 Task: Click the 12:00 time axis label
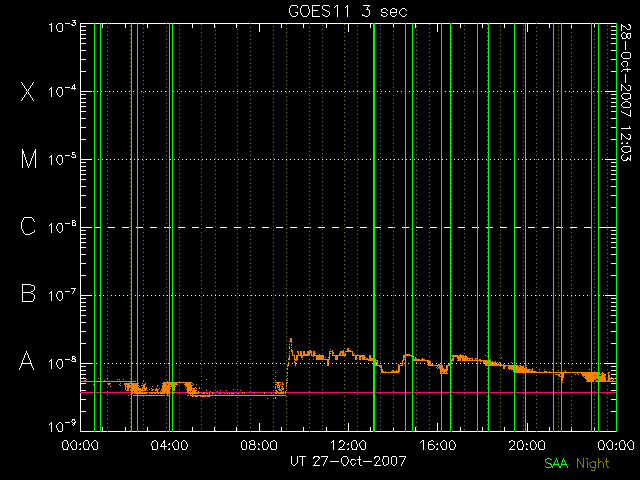(348, 445)
